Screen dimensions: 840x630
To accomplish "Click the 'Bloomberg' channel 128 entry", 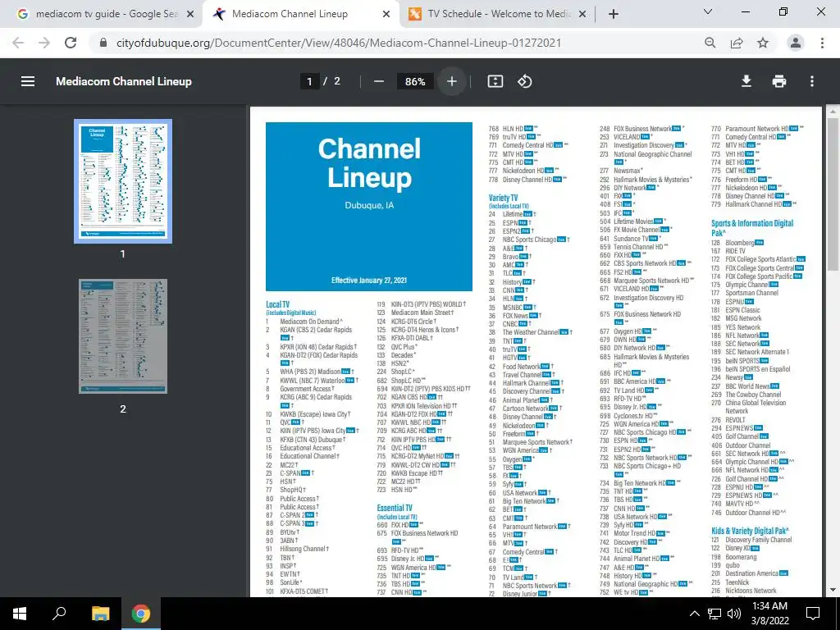I will [x=739, y=243].
